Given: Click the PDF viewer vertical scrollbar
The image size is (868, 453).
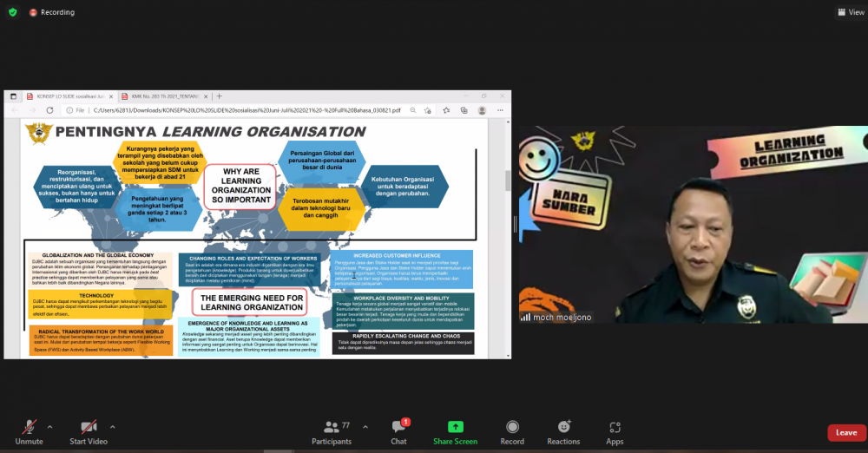Looking at the screenshot, I should (508, 181).
